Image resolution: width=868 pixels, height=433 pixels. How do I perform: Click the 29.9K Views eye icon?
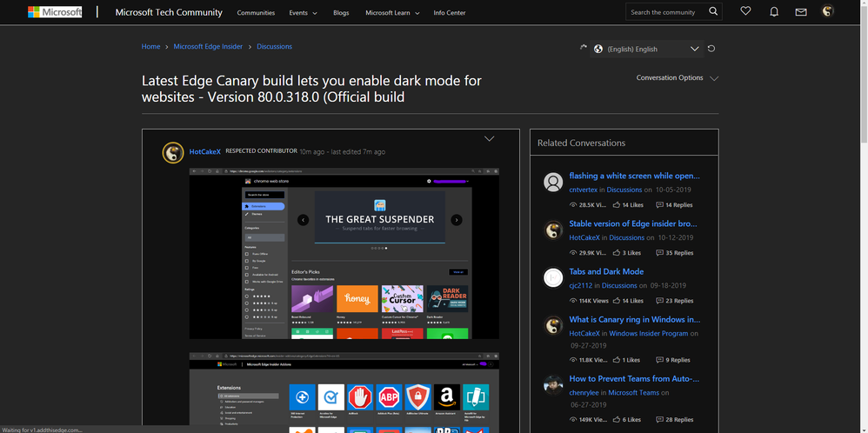click(x=573, y=253)
